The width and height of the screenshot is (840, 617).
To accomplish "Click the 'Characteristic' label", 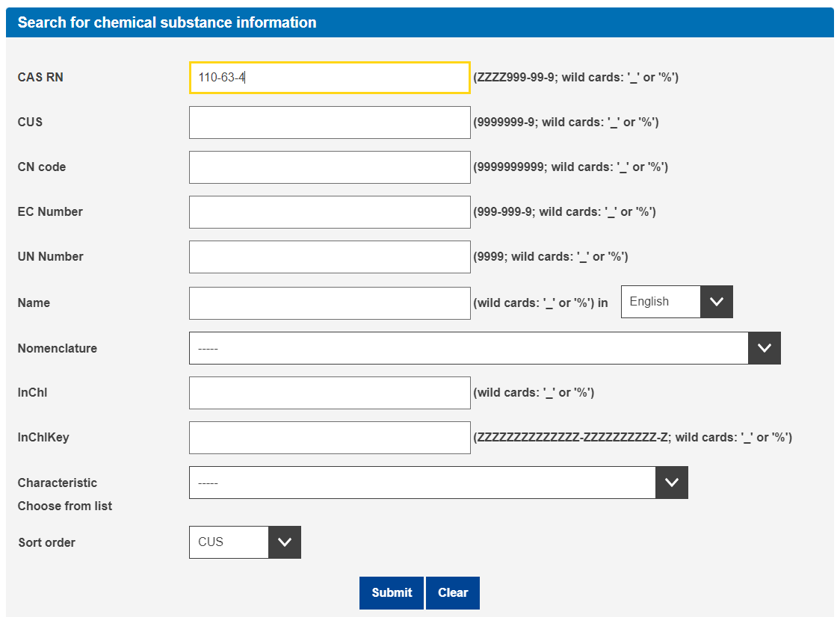I will [58, 483].
